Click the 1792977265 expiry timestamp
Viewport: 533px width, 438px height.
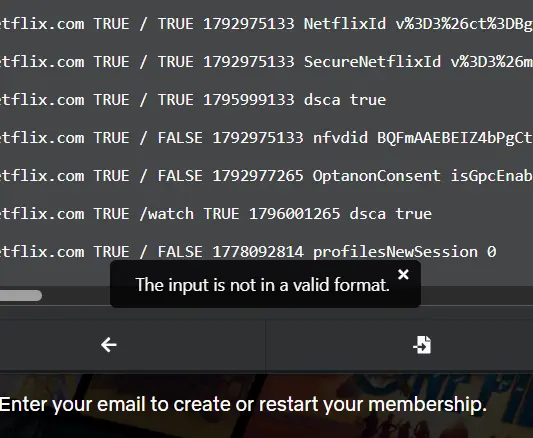point(258,176)
